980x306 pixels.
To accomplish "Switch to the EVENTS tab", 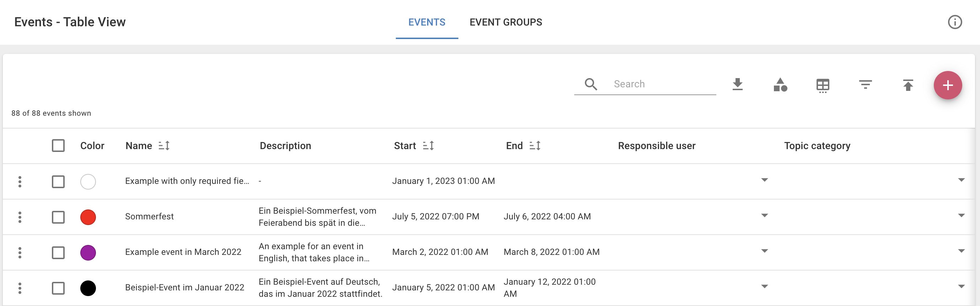I will [426, 22].
